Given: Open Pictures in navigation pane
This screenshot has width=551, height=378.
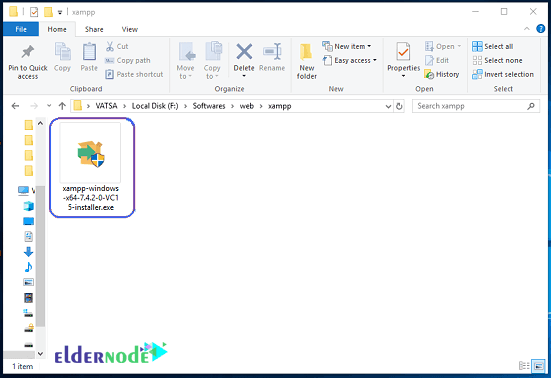Looking at the screenshot, I should (28, 282).
